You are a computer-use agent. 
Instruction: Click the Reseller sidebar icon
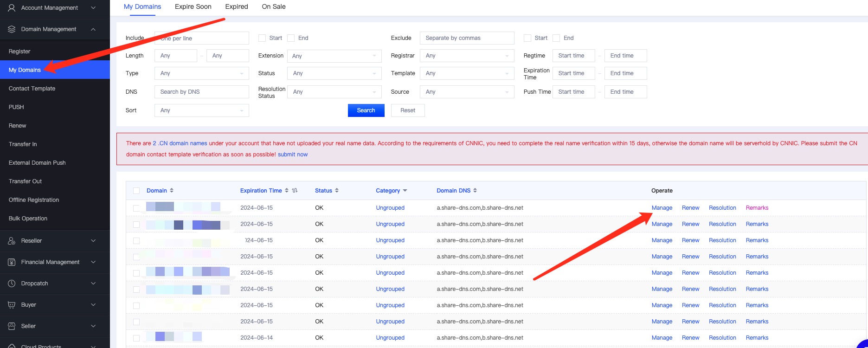coord(12,241)
